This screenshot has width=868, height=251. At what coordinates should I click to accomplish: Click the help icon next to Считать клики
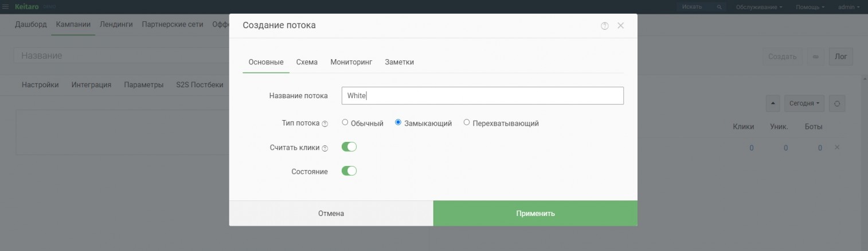pos(324,148)
